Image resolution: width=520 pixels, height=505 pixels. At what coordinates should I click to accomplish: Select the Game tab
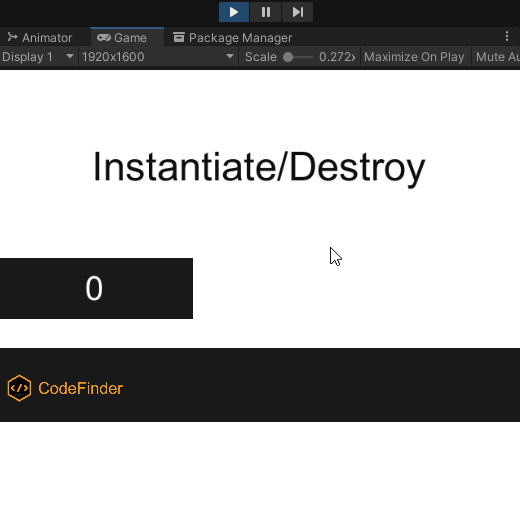(127, 38)
